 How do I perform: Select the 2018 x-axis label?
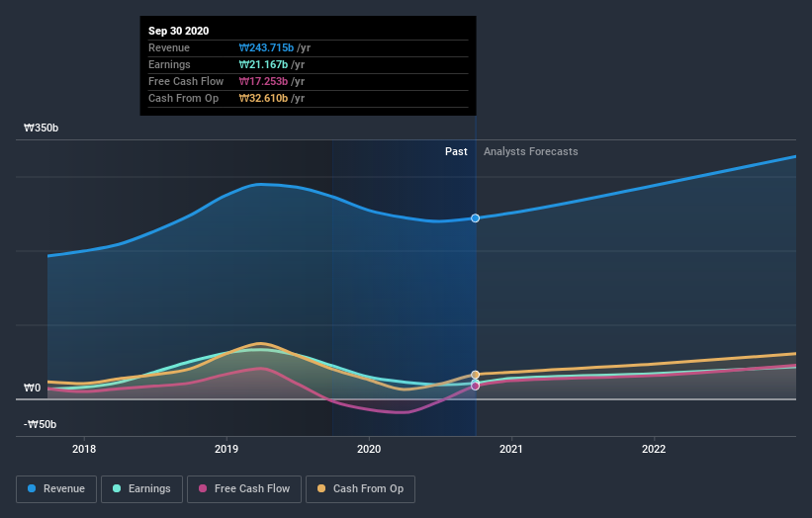84,449
